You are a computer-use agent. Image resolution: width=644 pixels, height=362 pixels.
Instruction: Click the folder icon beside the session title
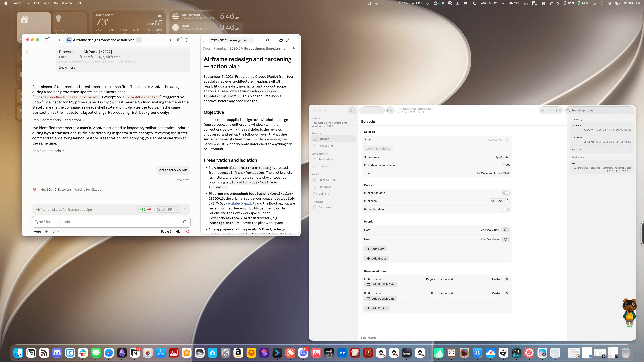point(139,40)
